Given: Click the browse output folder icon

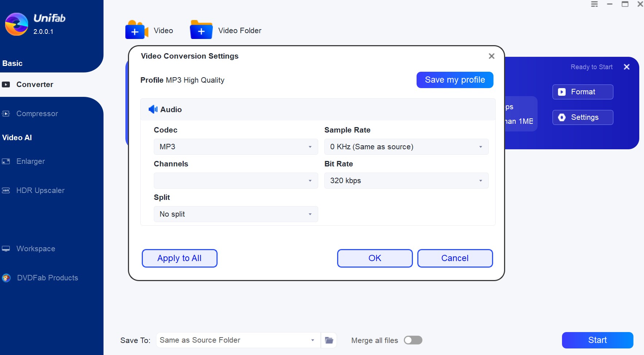Looking at the screenshot, I should [x=329, y=340].
